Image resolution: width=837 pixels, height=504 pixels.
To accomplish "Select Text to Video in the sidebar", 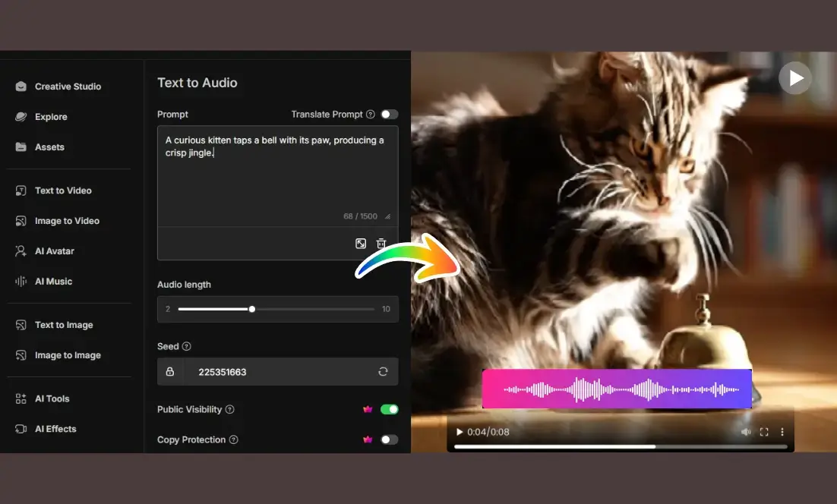I will [x=63, y=190].
